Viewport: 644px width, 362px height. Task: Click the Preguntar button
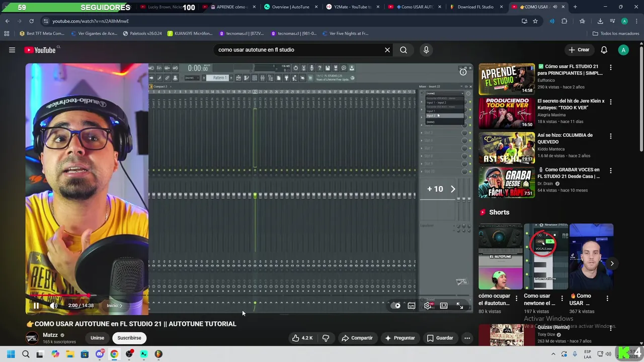(x=399, y=338)
